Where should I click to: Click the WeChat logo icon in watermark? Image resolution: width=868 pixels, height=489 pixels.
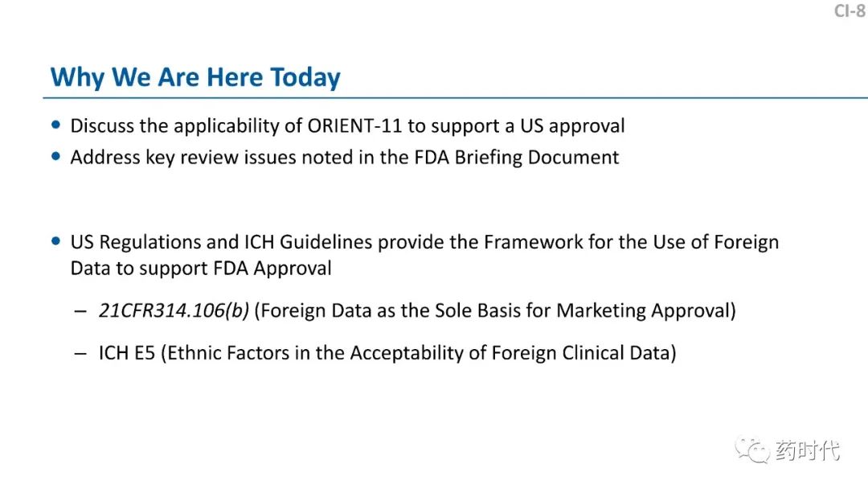[x=752, y=450]
